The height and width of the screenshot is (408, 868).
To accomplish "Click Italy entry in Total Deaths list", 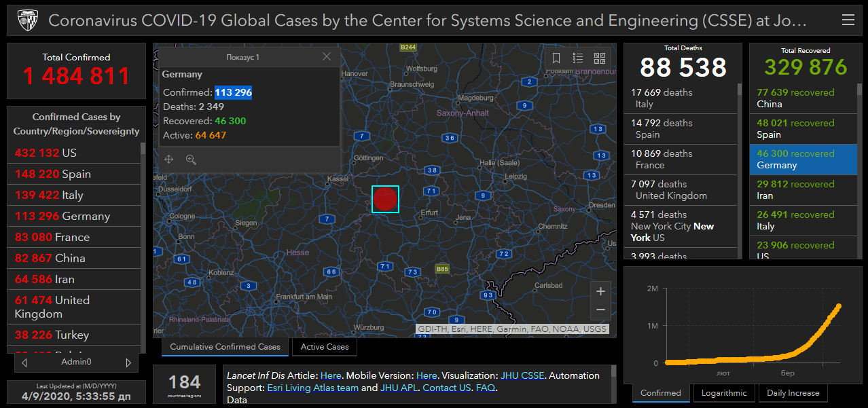I will [x=681, y=98].
